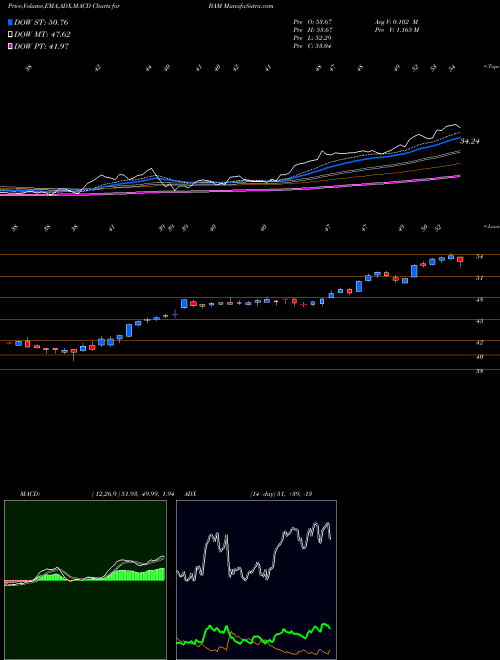Click the 'Pre C: 53.04' value

tap(313, 46)
